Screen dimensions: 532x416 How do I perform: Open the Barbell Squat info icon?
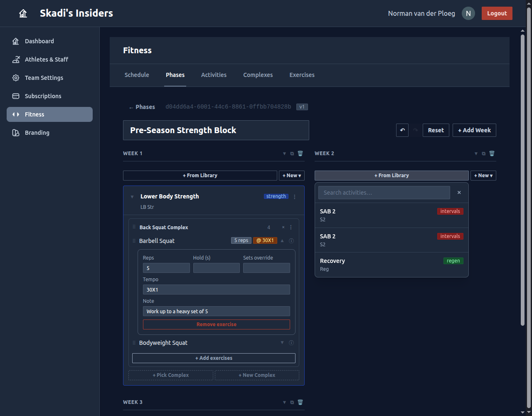(x=291, y=241)
